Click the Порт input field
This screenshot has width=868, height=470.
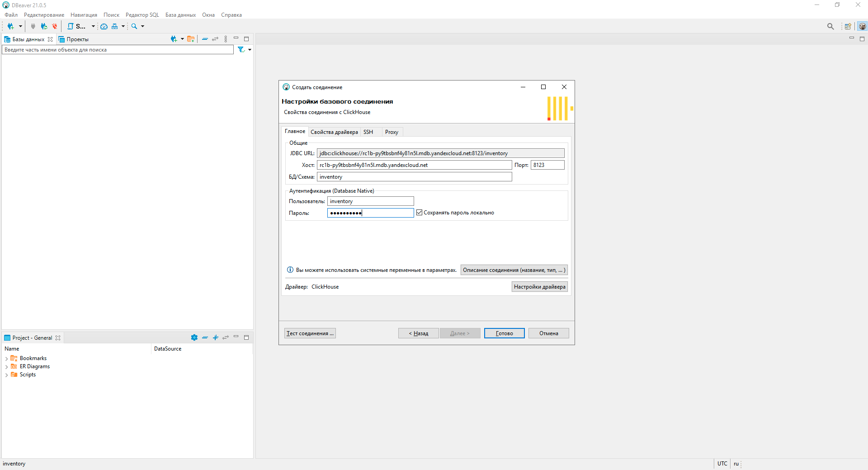[547, 165]
